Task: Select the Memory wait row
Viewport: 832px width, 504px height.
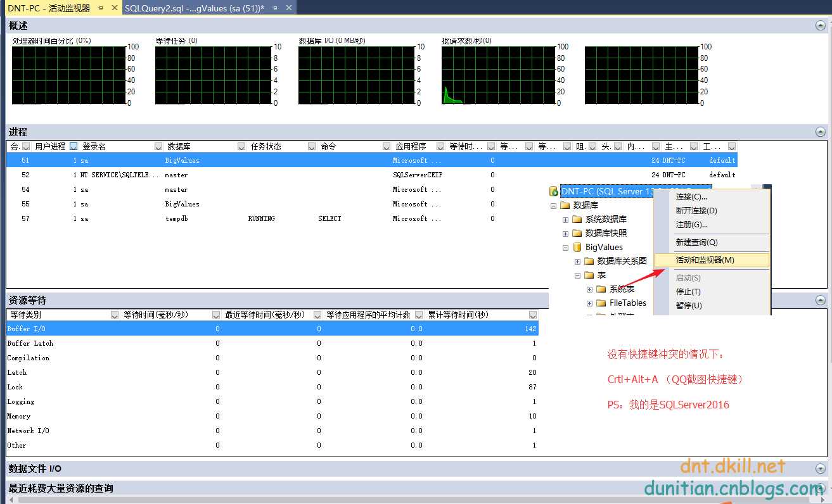Action: coord(272,416)
